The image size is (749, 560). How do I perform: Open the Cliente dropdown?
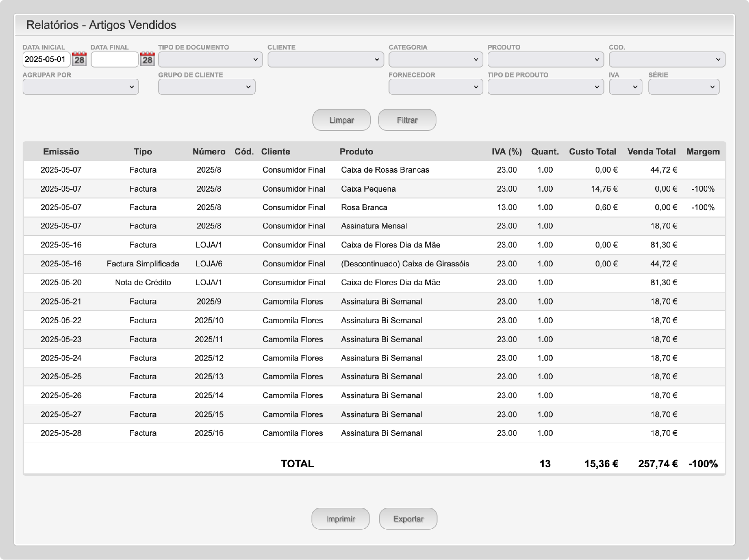pos(326,59)
